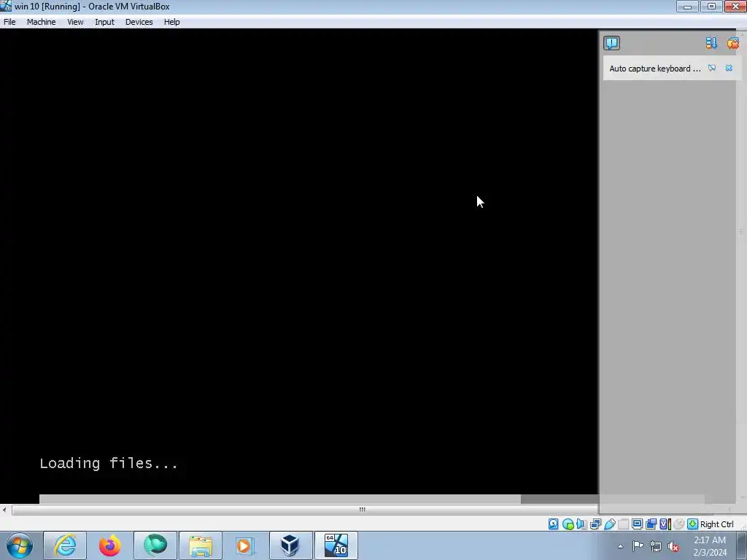Click the muted volume tray icon
This screenshot has height=560, width=747.
(x=673, y=546)
